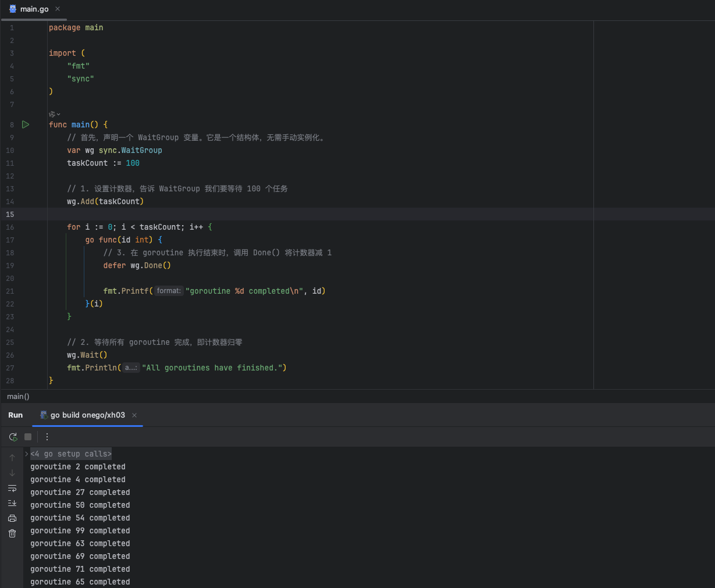715x588 pixels.
Task: Click the format: parameter hint
Action: [169, 291]
